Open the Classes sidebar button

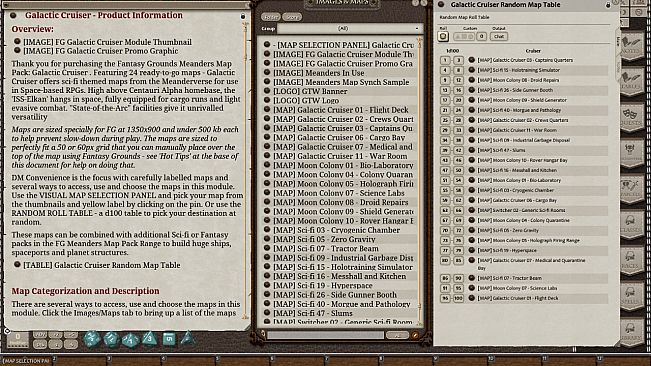click(631, 225)
